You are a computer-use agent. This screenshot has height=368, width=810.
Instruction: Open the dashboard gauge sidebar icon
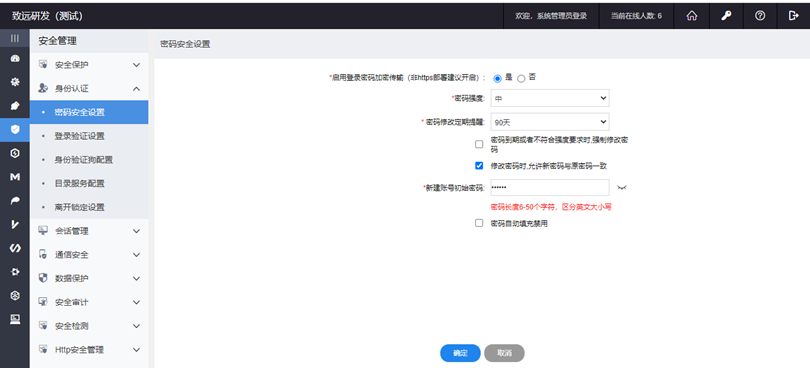click(x=15, y=58)
